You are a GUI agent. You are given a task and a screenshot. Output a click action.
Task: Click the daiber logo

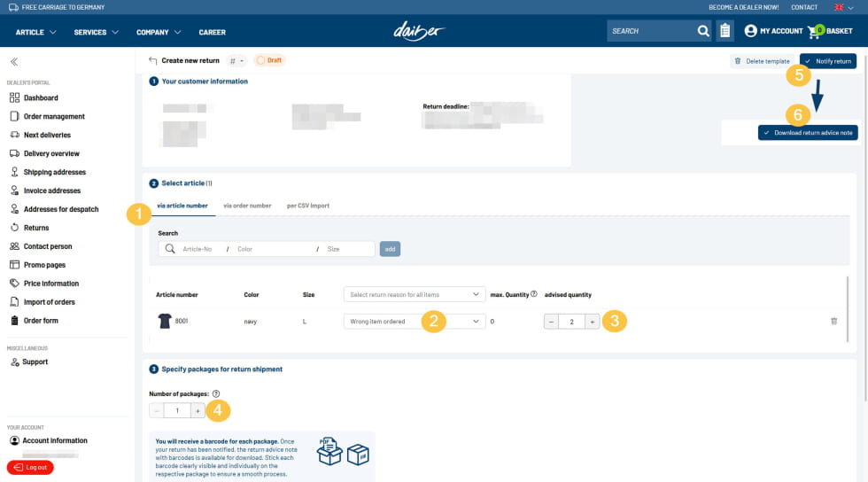tap(419, 31)
